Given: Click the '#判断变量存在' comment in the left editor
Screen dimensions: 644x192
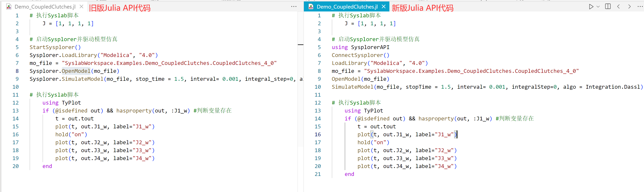Looking at the screenshot, I should pyautogui.click(x=212, y=110).
